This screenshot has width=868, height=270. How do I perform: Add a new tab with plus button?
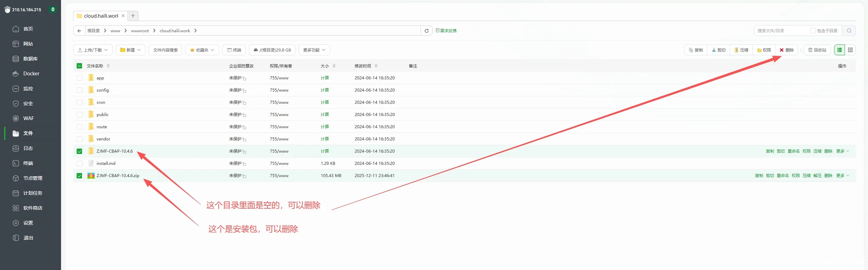[133, 16]
